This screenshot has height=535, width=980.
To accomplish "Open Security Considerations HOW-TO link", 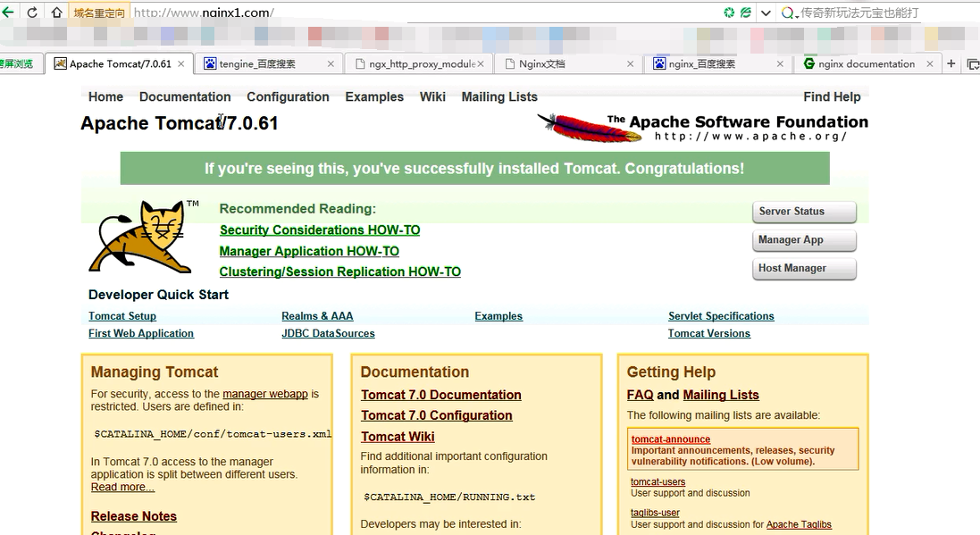I will point(320,230).
